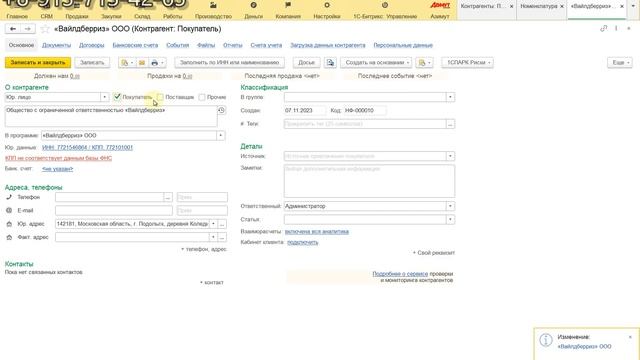
Task: Expand the Источник dropdown
Action: click(x=450, y=156)
